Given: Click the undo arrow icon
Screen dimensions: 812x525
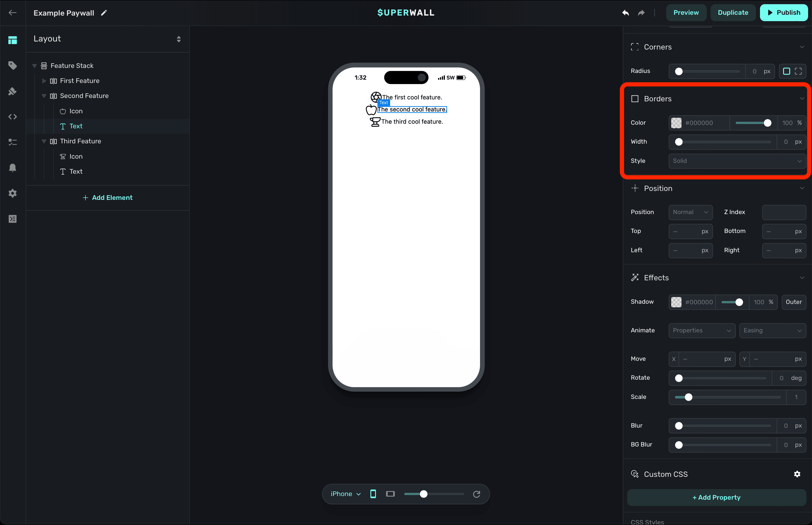Looking at the screenshot, I should [x=625, y=13].
